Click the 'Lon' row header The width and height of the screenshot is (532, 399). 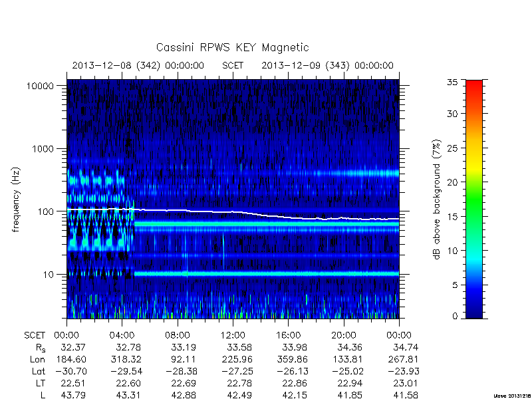pos(37,359)
